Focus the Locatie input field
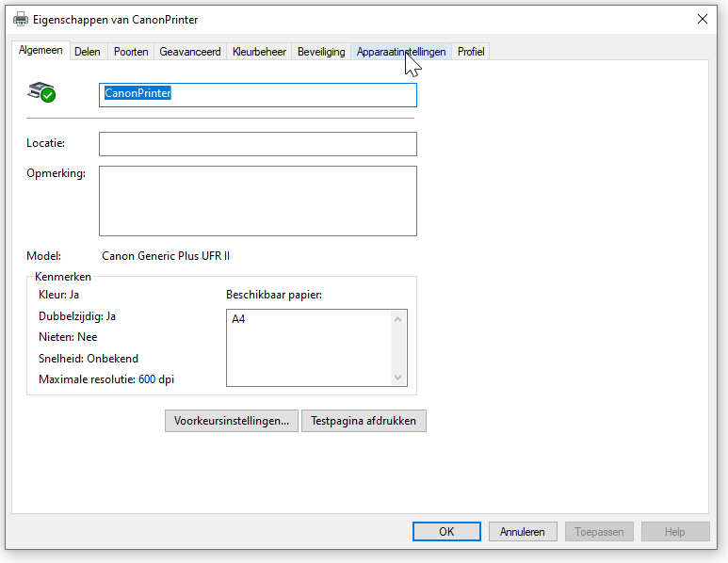 pos(257,144)
